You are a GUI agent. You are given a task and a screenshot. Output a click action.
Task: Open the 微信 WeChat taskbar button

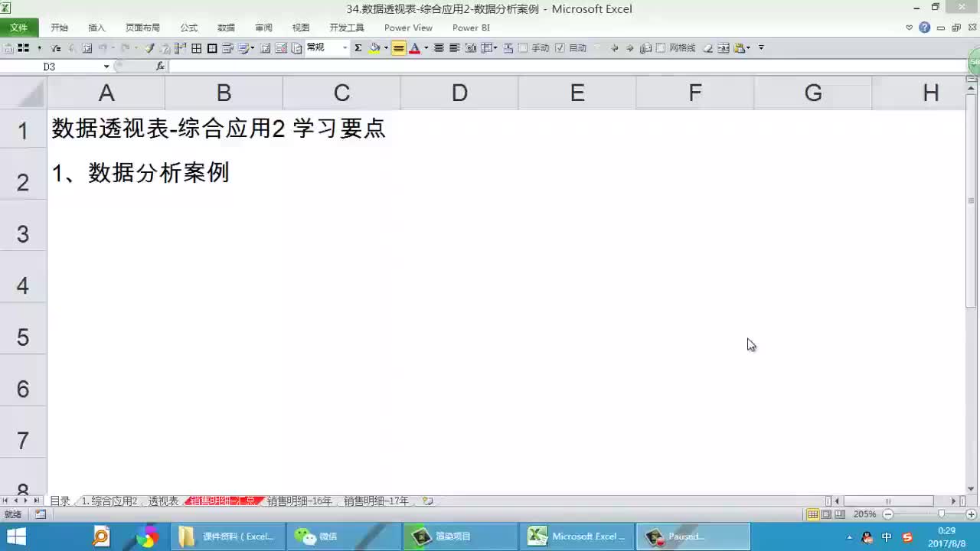click(344, 536)
